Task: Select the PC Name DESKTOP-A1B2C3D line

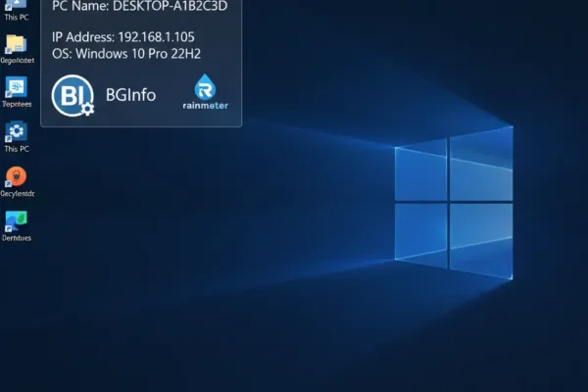Action: 140,6
